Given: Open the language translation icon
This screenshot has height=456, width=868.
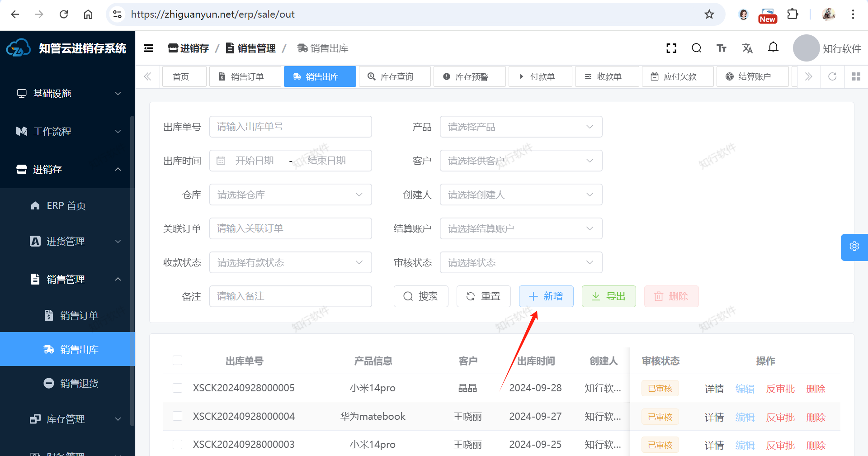Looking at the screenshot, I should coord(747,48).
